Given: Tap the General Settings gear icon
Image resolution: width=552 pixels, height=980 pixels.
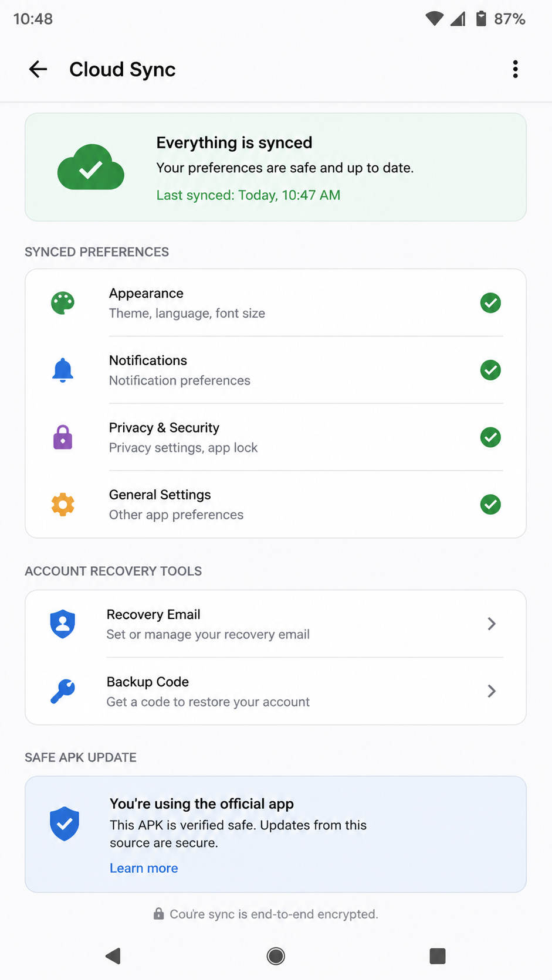Looking at the screenshot, I should (x=63, y=505).
